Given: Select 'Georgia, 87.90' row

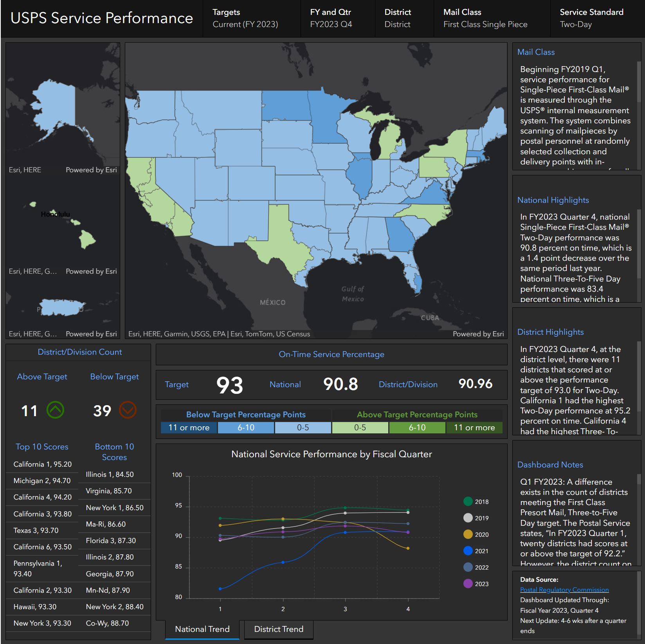Looking at the screenshot, I should [x=114, y=574].
